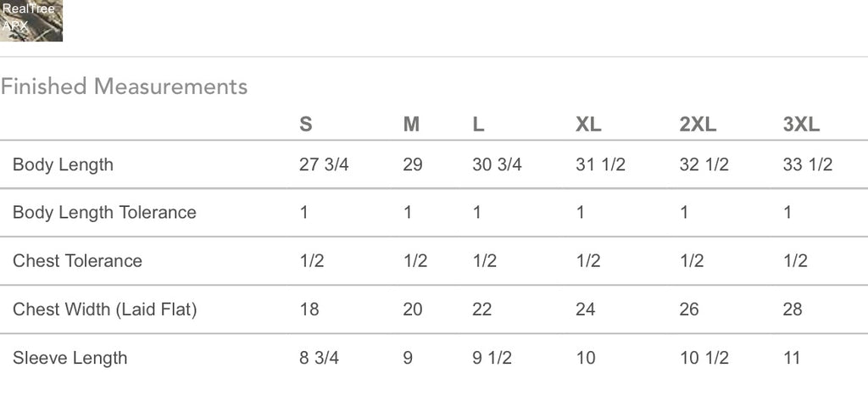This screenshot has width=868, height=401.
Task: Click the 27 3/4 body length value
Action: (324, 164)
